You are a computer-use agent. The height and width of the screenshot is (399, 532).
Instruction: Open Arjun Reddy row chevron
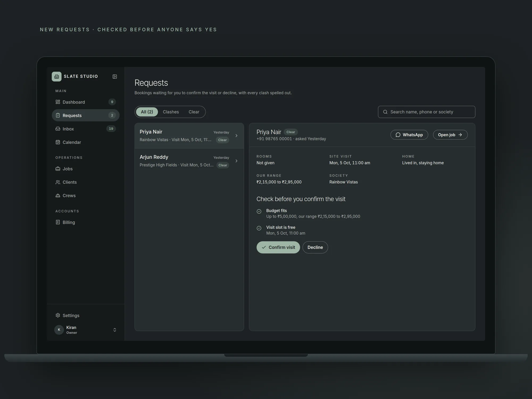[x=236, y=161]
